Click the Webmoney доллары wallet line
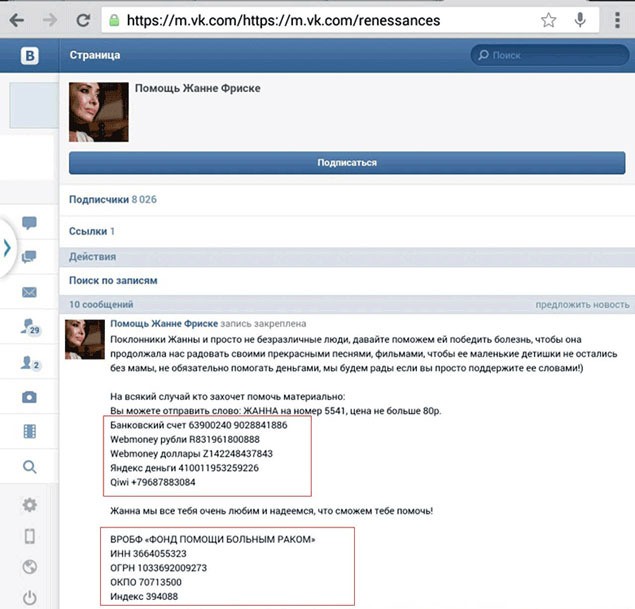Screen dimensions: 635x609 (x=192, y=454)
